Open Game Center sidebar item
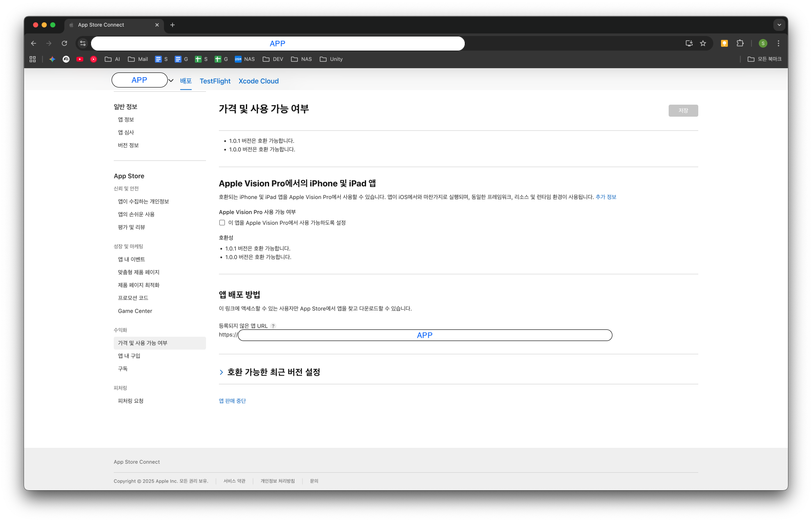Image resolution: width=812 pixels, height=522 pixels. click(135, 311)
